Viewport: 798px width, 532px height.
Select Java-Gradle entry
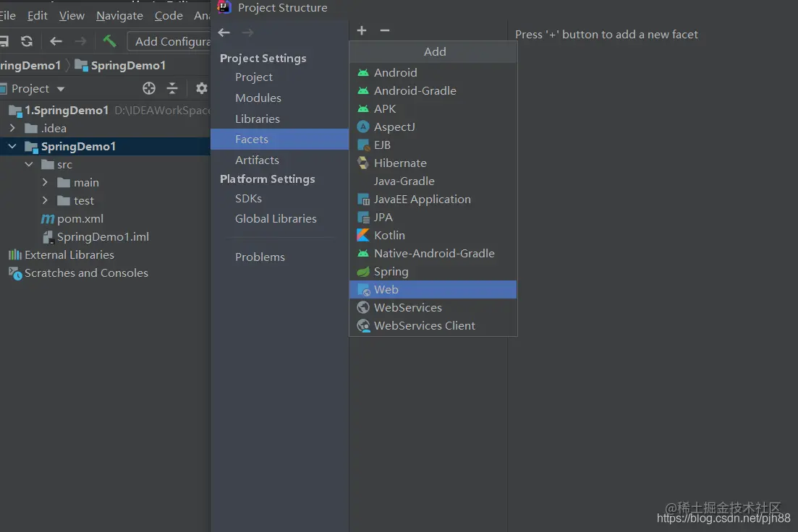point(433,181)
